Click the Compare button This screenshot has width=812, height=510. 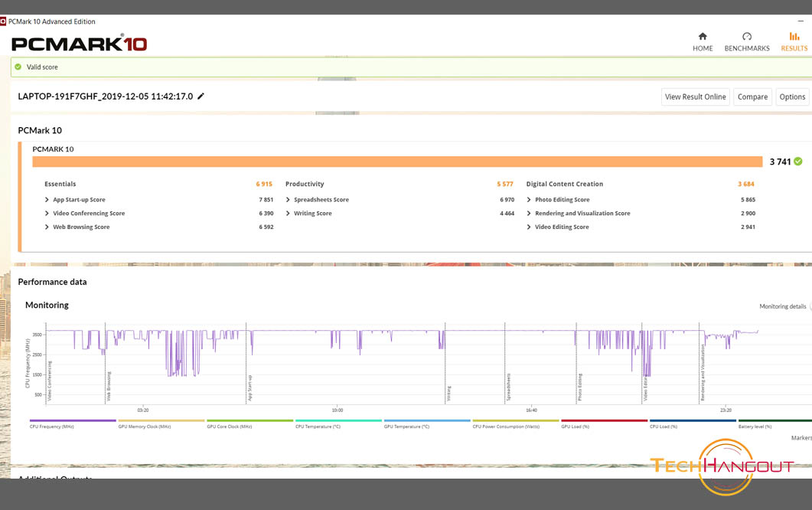tap(752, 97)
